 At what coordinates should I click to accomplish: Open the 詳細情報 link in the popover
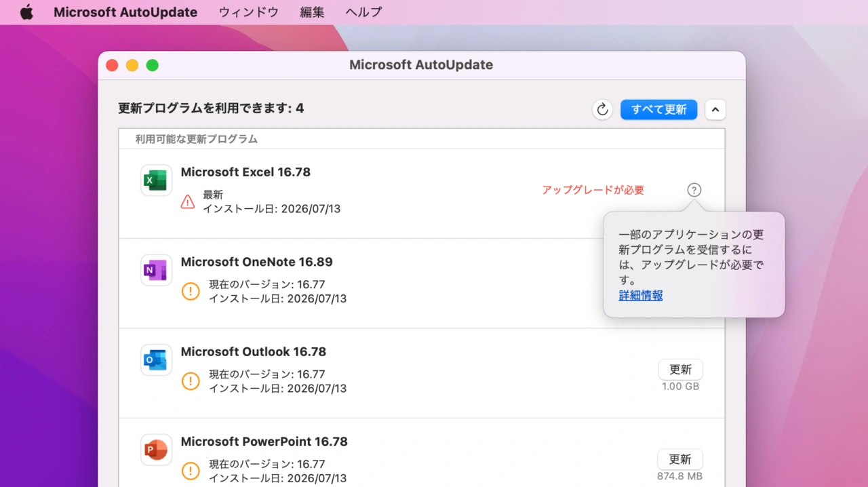click(641, 295)
